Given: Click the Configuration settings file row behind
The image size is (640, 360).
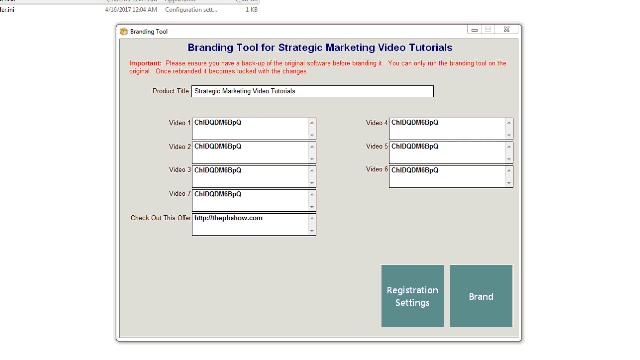Looking at the screenshot, I should (x=129, y=9).
